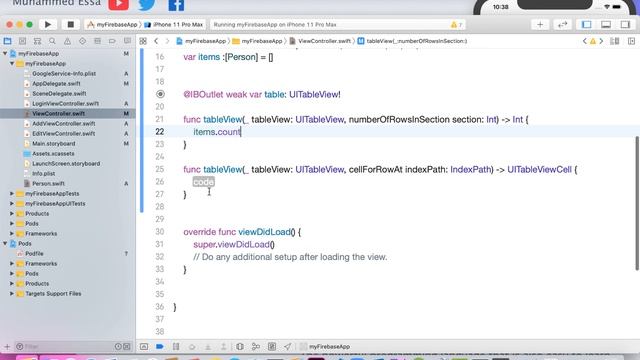Open the Project navigator tab
This screenshot has width=640, height=360.
(7, 41)
